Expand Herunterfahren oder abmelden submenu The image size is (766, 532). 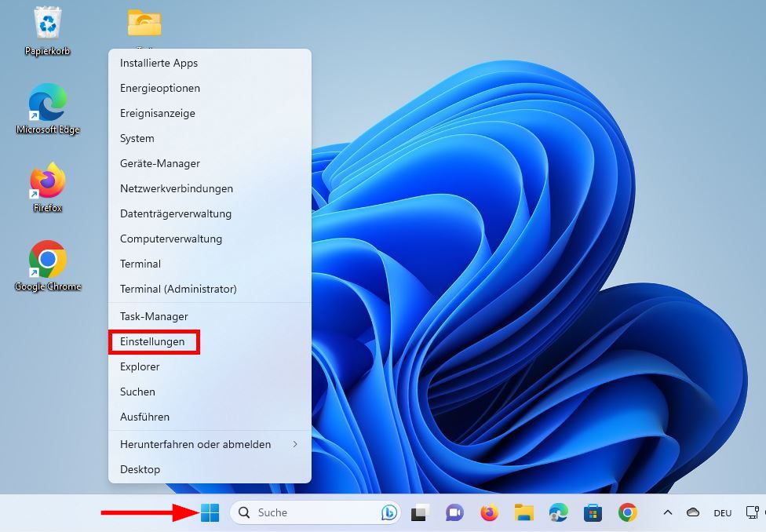195,444
